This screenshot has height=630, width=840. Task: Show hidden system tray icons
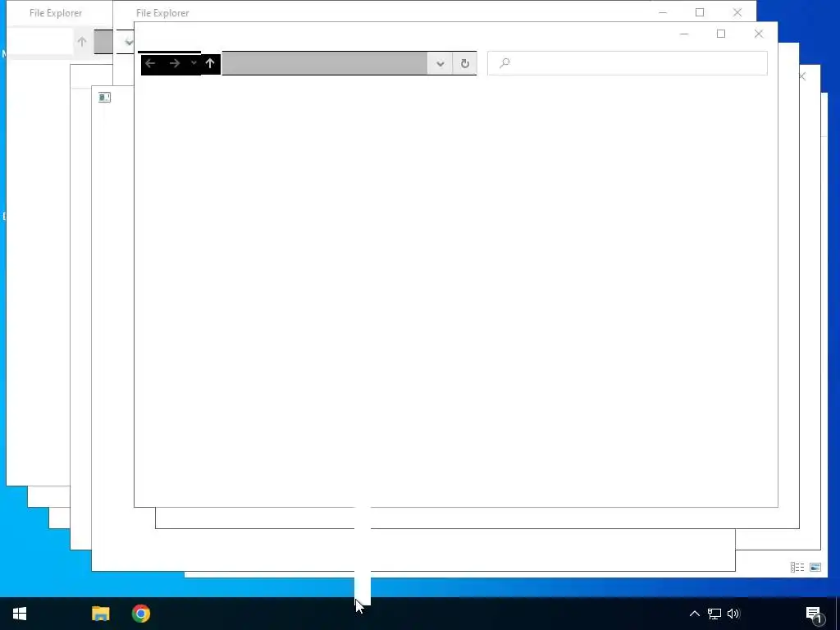tap(694, 614)
